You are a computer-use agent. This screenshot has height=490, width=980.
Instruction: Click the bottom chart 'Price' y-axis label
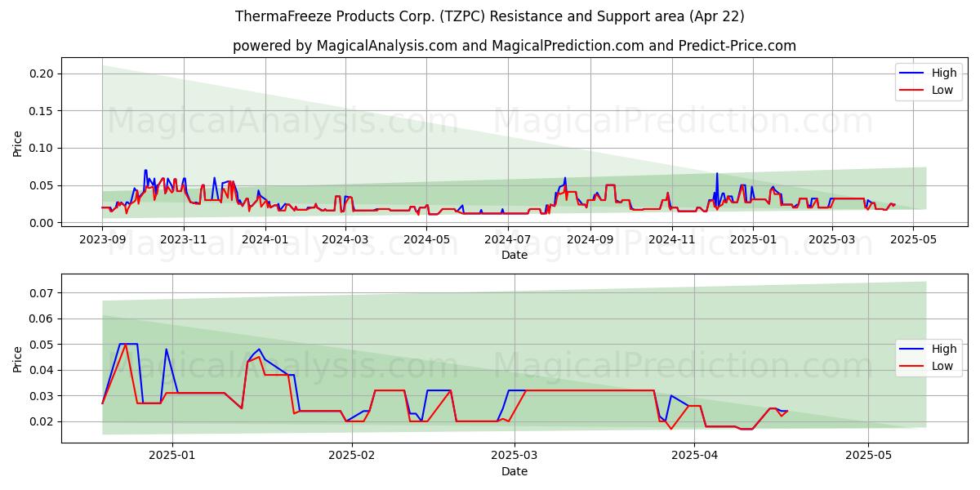(18, 359)
